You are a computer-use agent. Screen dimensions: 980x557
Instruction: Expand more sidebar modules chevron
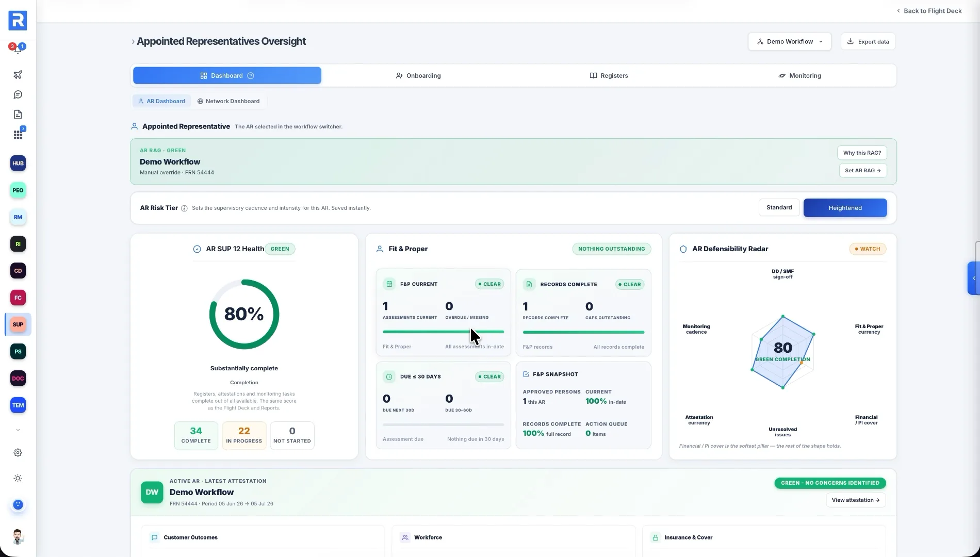coord(18,430)
